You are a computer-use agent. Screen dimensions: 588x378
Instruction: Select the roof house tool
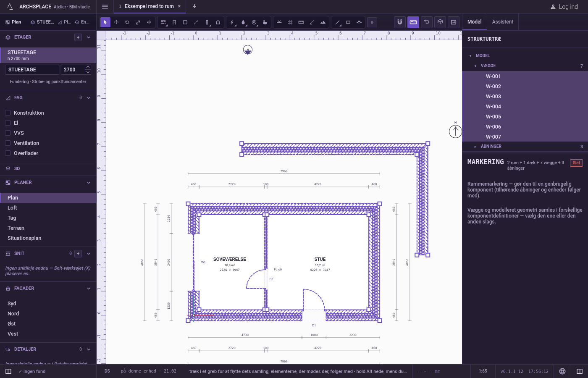pyautogui.click(x=218, y=22)
